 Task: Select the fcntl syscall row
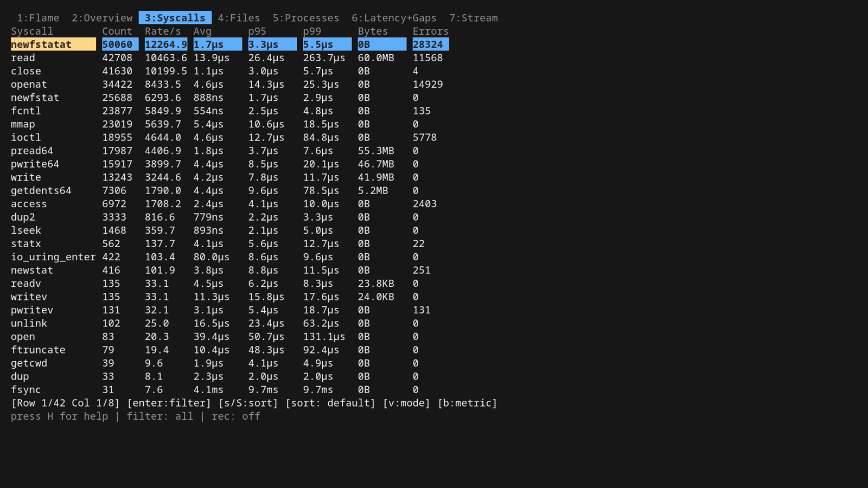pos(230,111)
